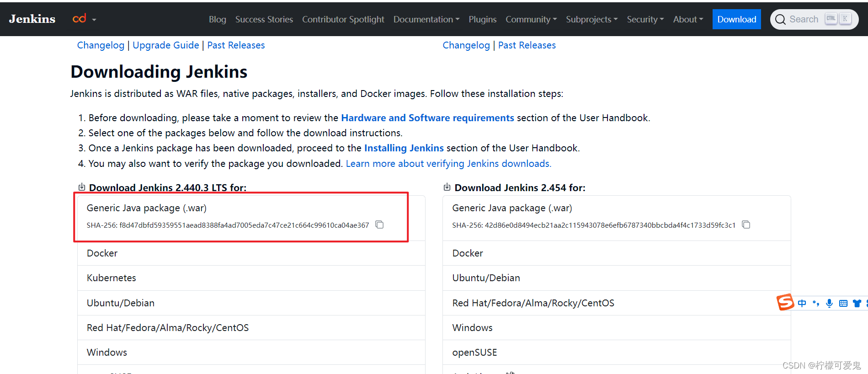This screenshot has height=374, width=868.
Task: Open weekly Past Releases link
Action: click(527, 45)
